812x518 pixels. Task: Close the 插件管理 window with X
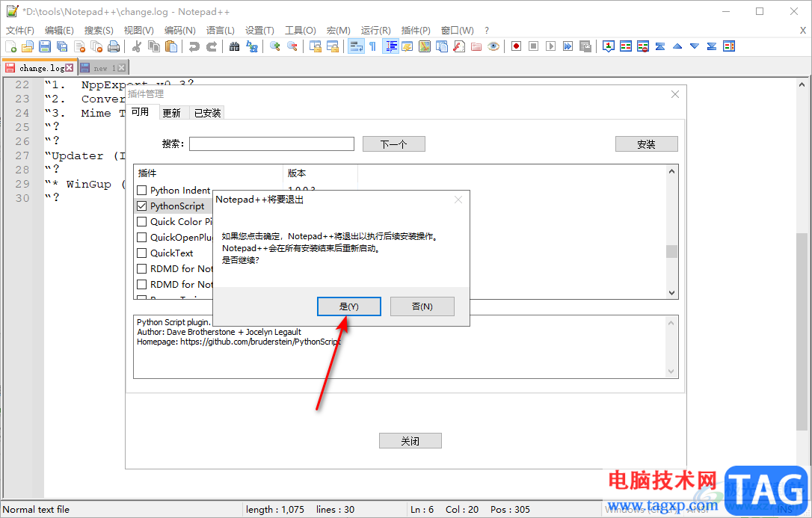click(x=674, y=93)
